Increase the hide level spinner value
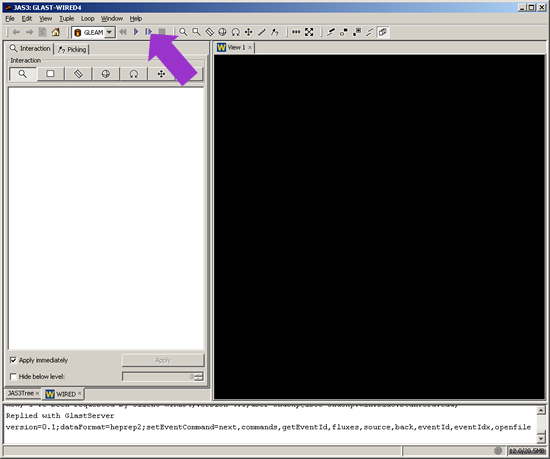Screen dimensions: 550x459 point(199,374)
